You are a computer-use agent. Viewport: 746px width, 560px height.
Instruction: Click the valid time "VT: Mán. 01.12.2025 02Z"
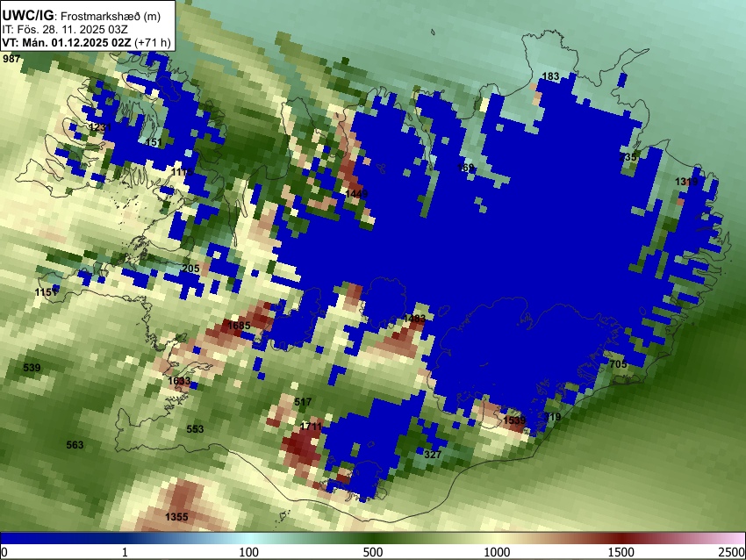(67, 42)
